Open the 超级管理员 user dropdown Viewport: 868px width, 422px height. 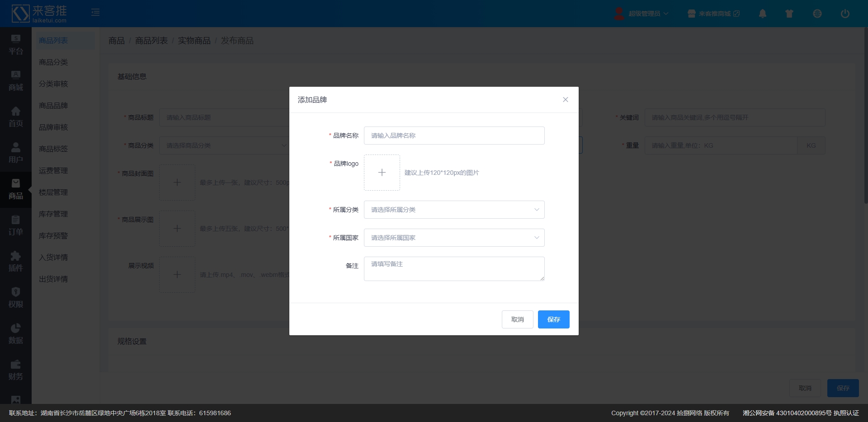click(642, 14)
